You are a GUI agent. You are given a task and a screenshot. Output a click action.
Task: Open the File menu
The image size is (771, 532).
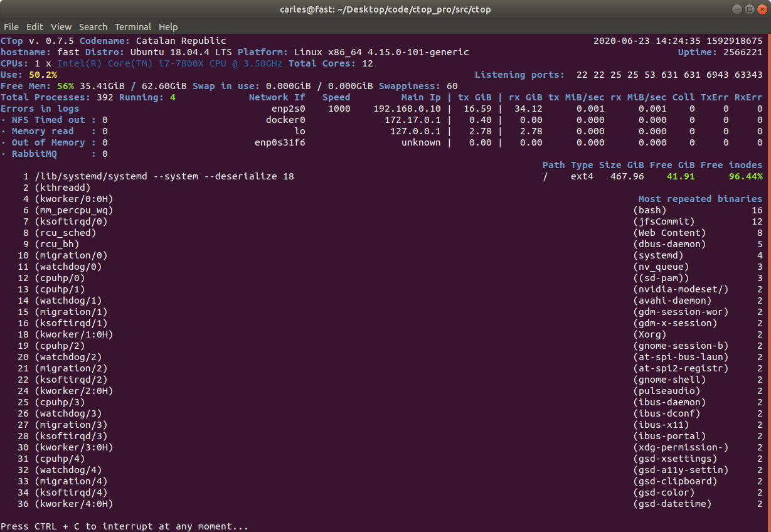click(11, 27)
